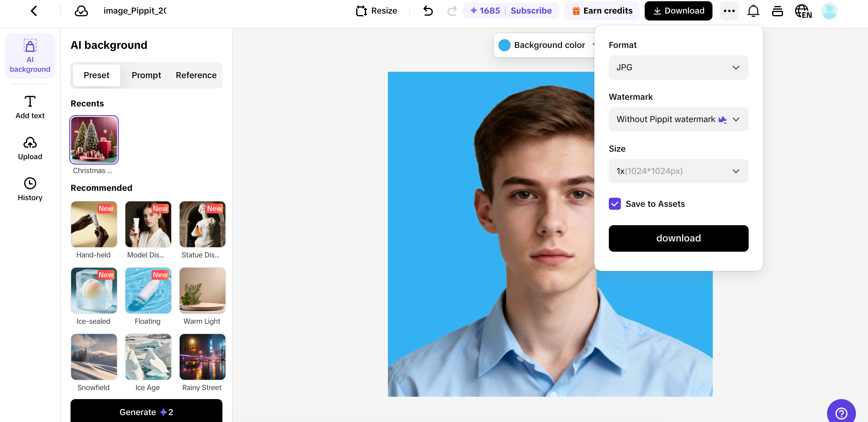This screenshot has height=422, width=868.
Task: Switch to the Prompt tab
Action: [x=146, y=75]
